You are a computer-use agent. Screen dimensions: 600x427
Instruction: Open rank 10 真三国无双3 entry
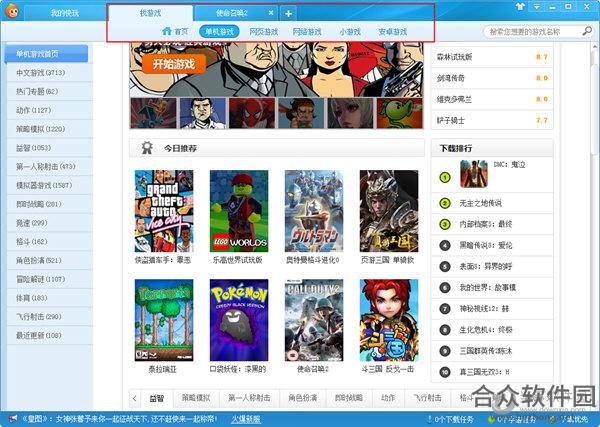(x=492, y=372)
